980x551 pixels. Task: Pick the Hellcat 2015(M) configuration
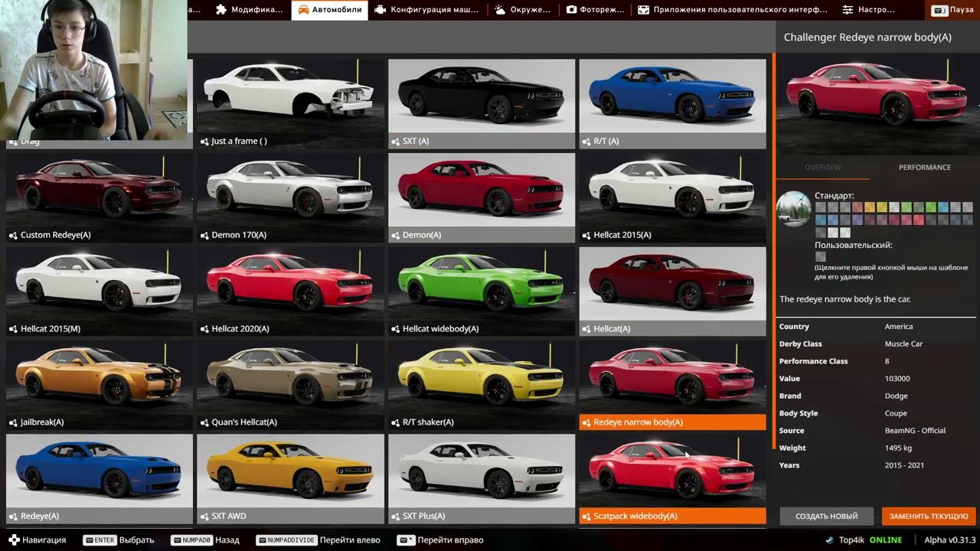click(100, 292)
